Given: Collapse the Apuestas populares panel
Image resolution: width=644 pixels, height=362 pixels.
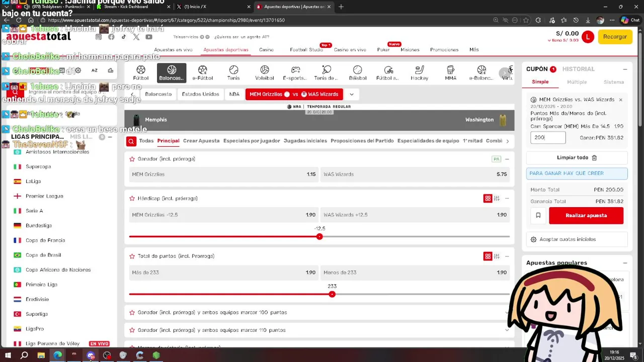Looking at the screenshot, I should click(x=625, y=263).
